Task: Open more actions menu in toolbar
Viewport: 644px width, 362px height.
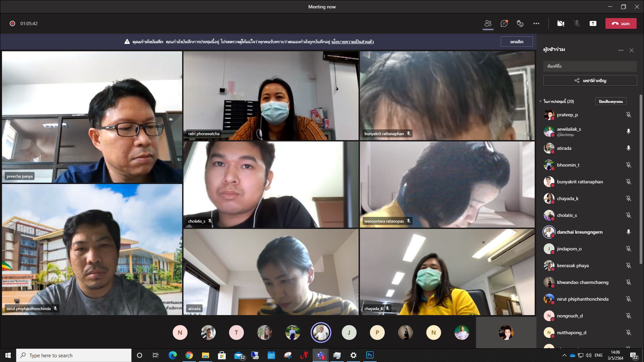Action: coord(536,23)
